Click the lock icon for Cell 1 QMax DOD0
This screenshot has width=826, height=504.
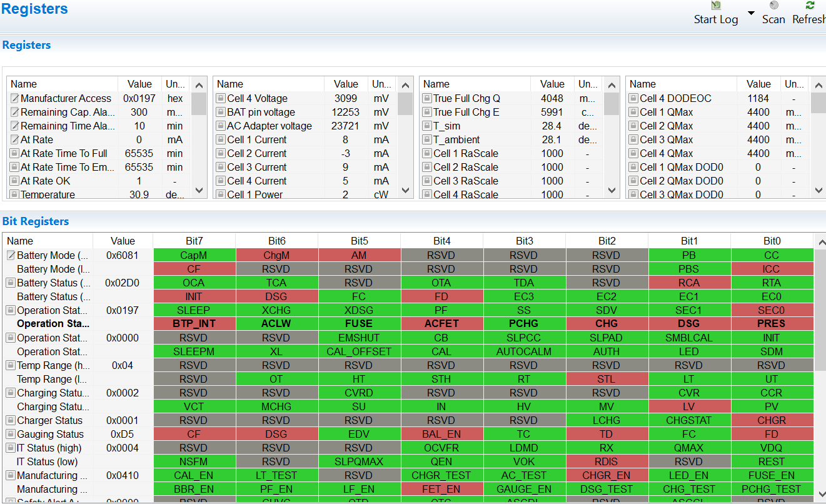pos(633,167)
